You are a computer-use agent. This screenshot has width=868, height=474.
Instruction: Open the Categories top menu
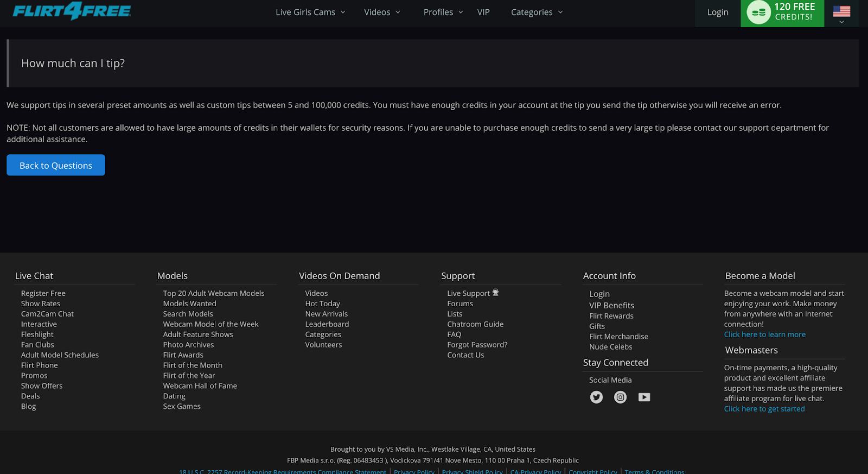pos(532,12)
